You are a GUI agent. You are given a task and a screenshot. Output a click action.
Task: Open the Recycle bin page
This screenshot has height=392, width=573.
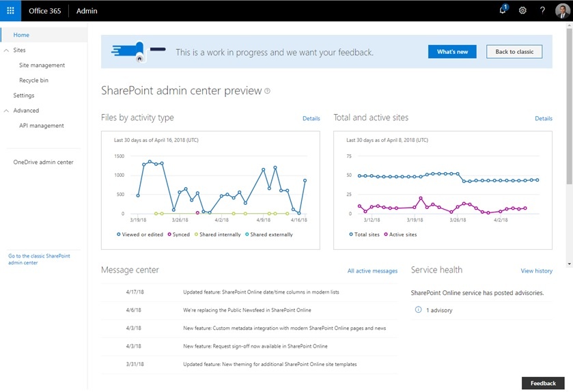click(33, 81)
